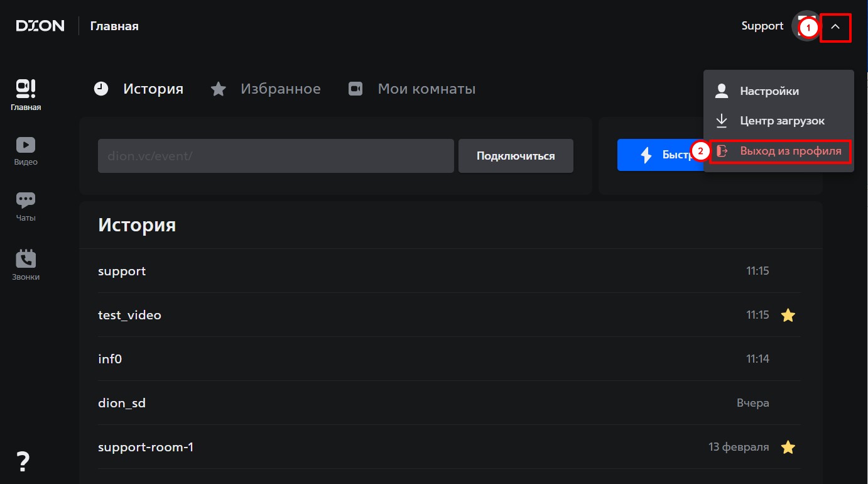Click the 11:14 time of inf0

757,359
